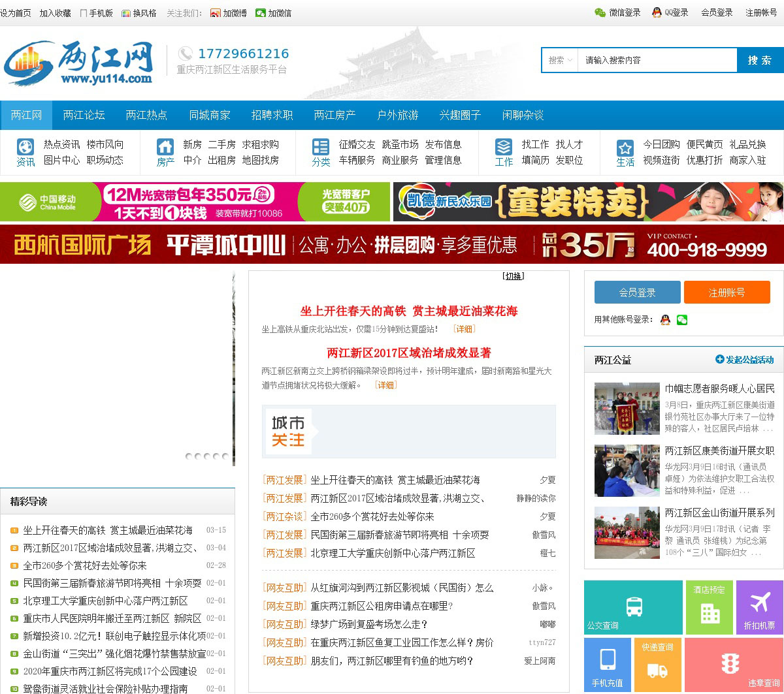Click the 资讯 globe icon
The height and width of the screenshot is (694, 784).
tap(25, 146)
